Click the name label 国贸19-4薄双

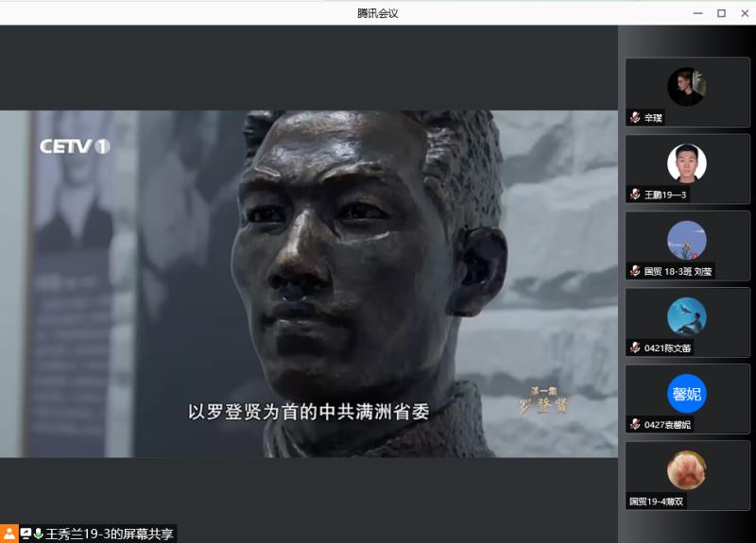pos(656,501)
